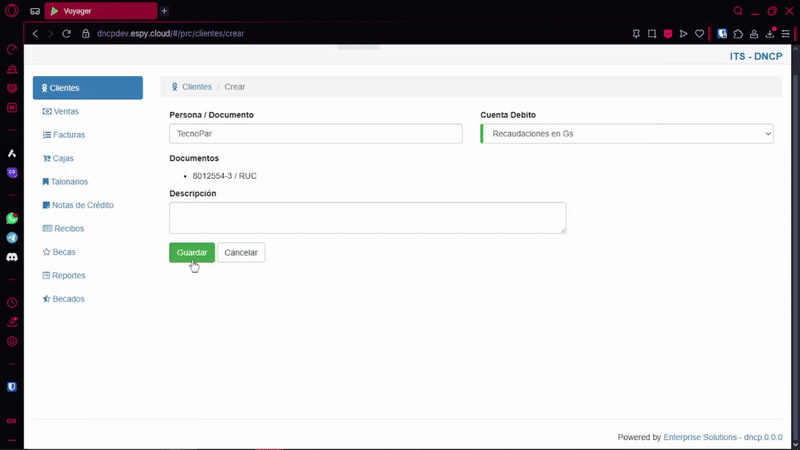
Task: Click the heart bookmark icon in the address bar
Action: click(698, 33)
